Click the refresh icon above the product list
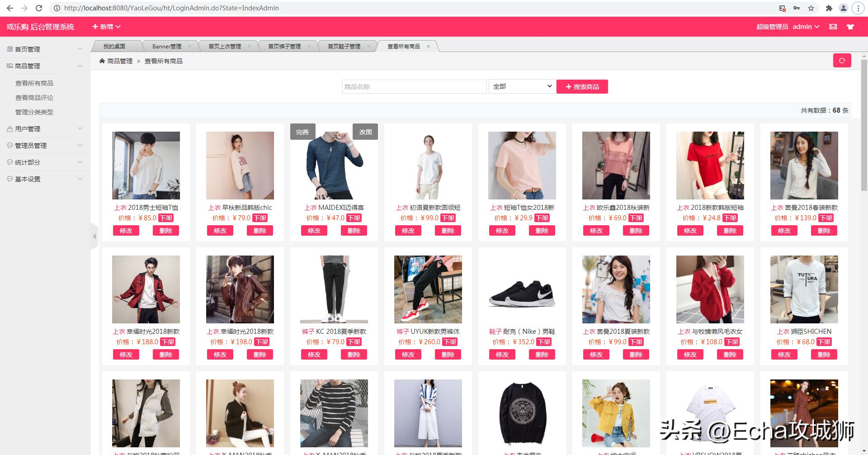This screenshot has height=455, width=868. [842, 60]
